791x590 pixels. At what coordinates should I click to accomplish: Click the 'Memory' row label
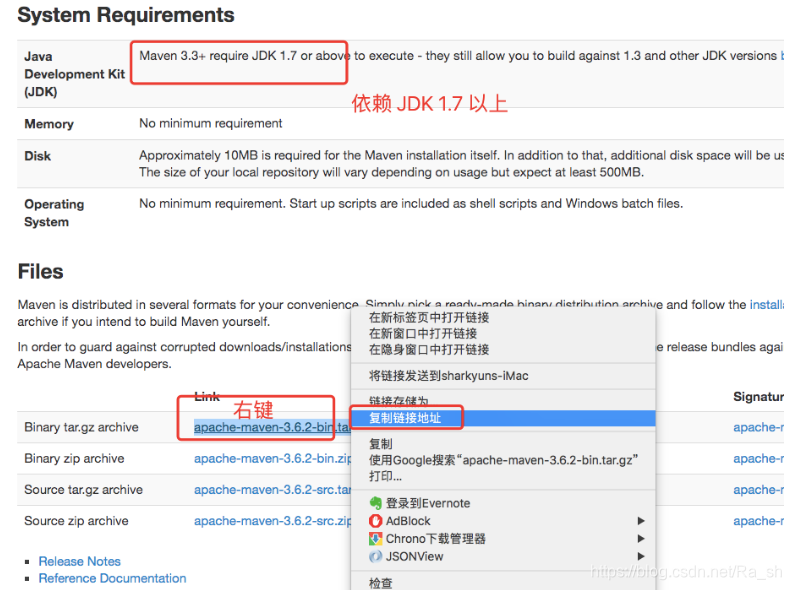[49, 124]
